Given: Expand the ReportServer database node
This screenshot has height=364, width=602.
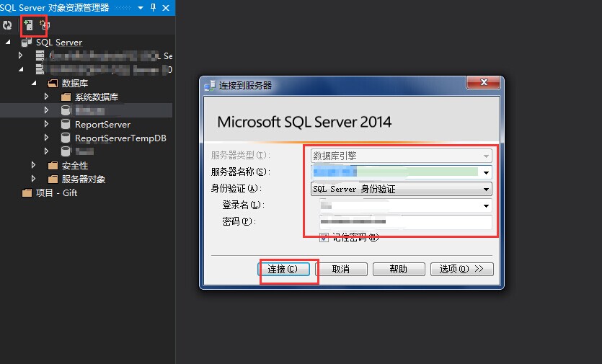Looking at the screenshot, I should pyautogui.click(x=46, y=124).
